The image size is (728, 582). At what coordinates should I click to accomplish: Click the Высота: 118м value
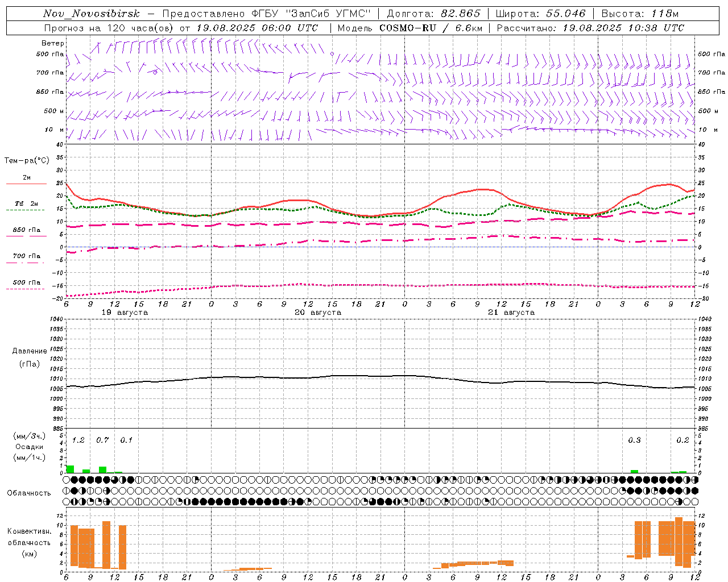[x=640, y=14]
